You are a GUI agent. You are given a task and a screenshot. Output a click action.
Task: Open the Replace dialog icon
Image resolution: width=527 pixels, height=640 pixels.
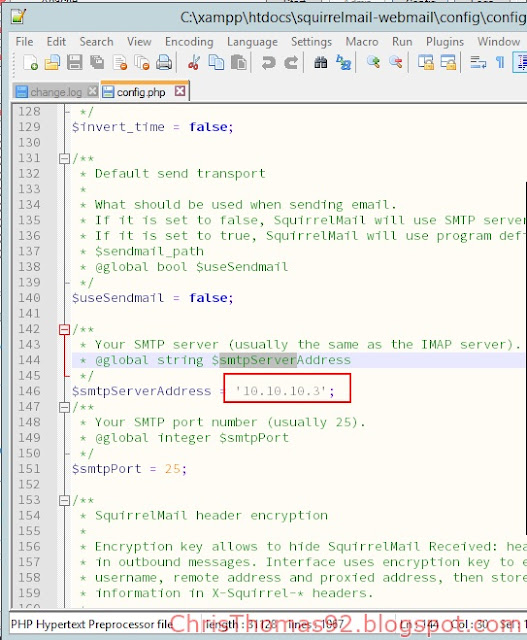[x=343, y=62]
